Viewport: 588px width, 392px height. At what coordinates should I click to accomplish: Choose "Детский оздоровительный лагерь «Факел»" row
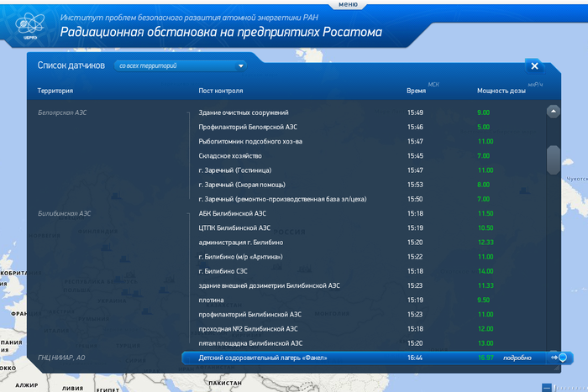click(263, 358)
